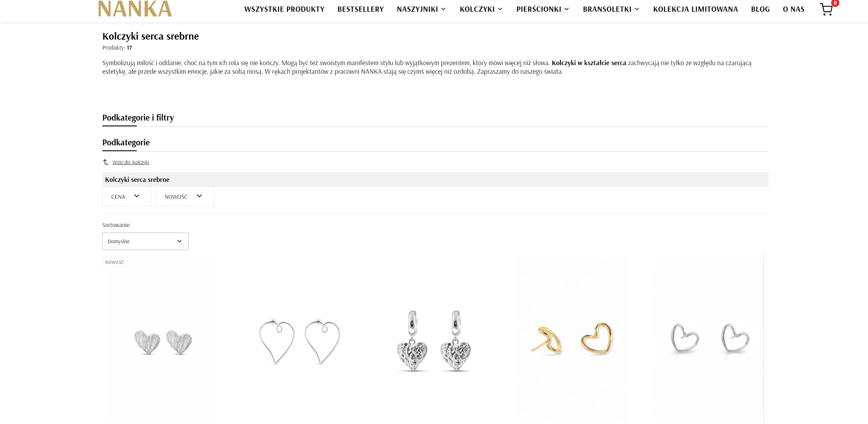Click the red cart counter badge

click(835, 3)
